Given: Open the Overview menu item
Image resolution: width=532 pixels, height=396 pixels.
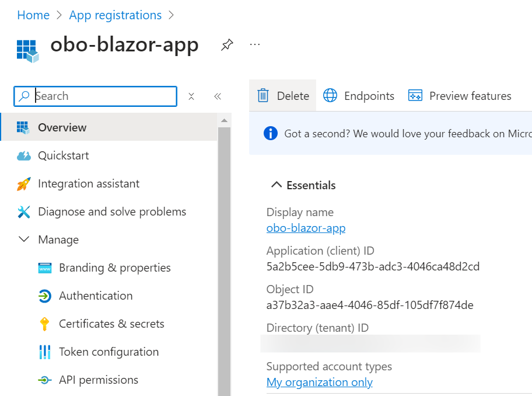Looking at the screenshot, I should coord(109,127).
